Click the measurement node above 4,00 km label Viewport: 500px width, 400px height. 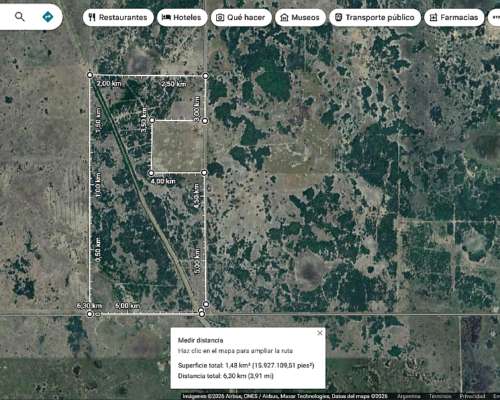coord(151,173)
